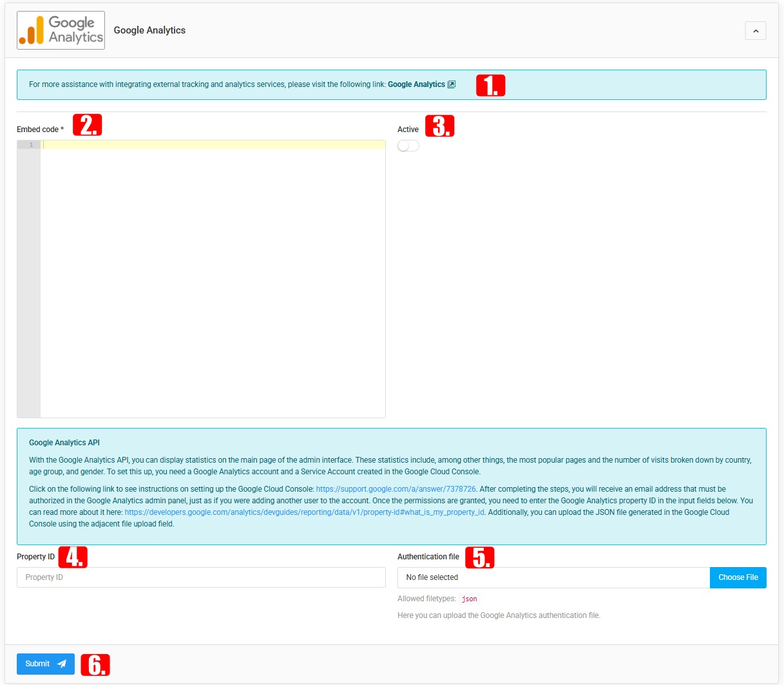
Task: Click red marker number 3 near Active
Action: [x=440, y=126]
